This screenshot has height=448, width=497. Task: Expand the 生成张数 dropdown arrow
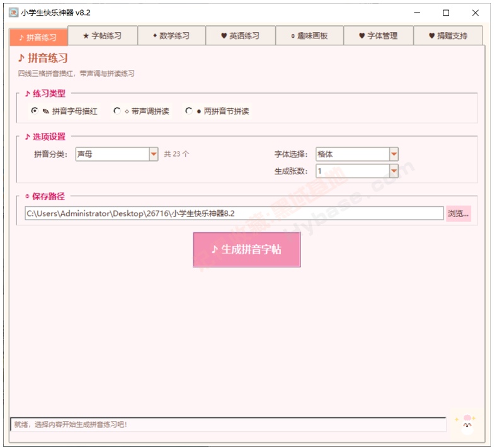pyautogui.click(x=394, y=171)
